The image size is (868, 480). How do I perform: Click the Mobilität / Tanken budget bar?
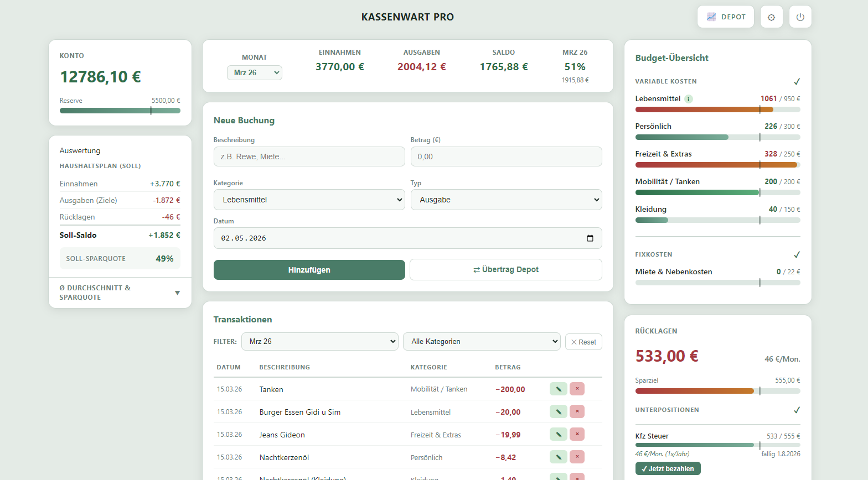pyautogui.click(x=718, y=192)
